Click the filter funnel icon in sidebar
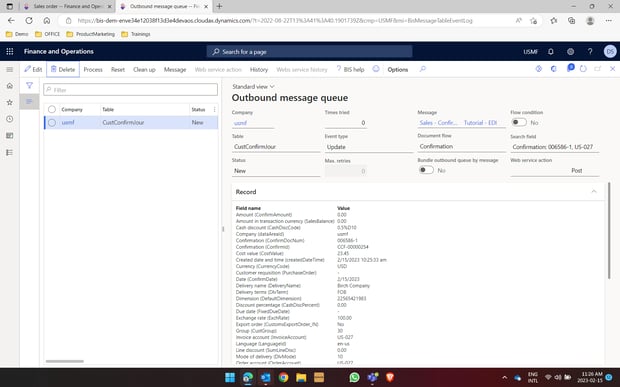The width and height of the screenshot is (620, 387). [29, 85]
